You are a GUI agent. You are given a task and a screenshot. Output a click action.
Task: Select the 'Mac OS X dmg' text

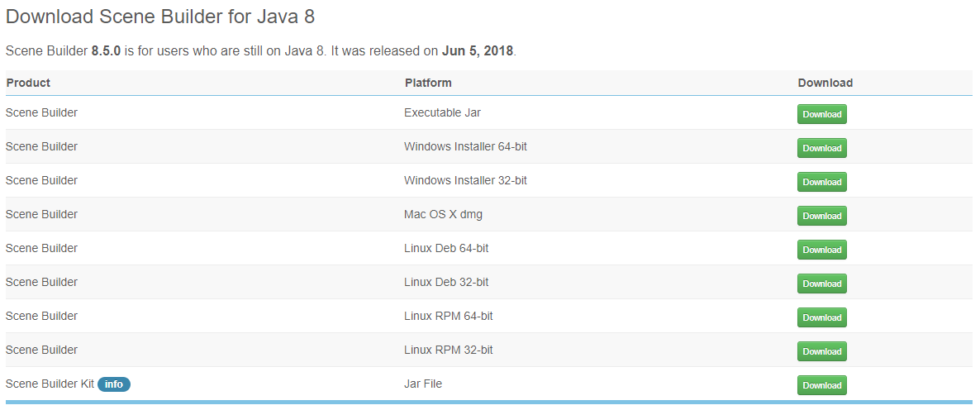(x=443, y=214)
